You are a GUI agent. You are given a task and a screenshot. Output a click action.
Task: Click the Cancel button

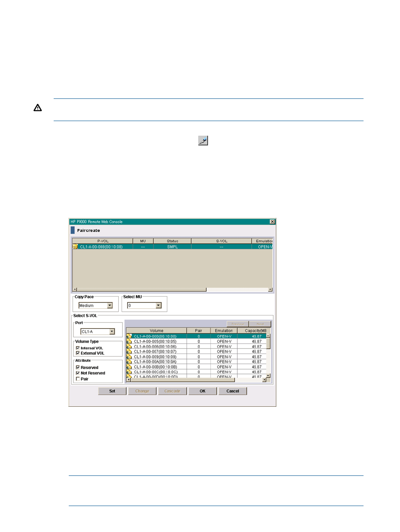[233, 391]
